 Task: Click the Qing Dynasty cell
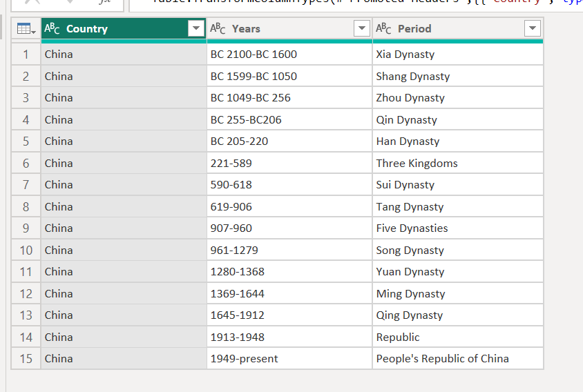(458, 315)
